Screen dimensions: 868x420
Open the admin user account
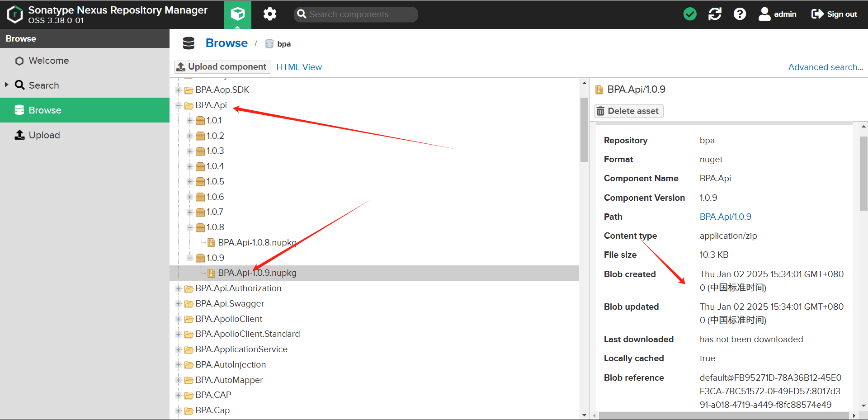(777, 14)
